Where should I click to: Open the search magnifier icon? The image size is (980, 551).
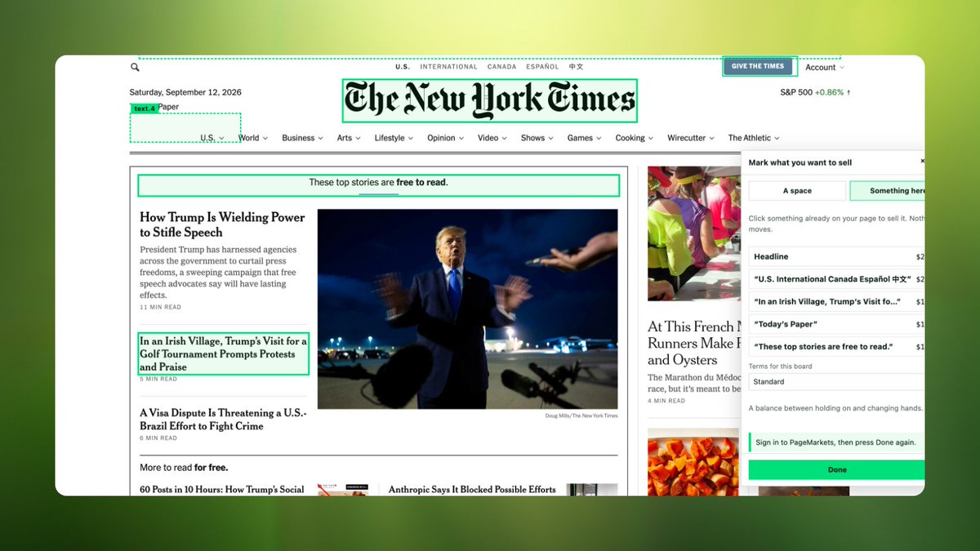[135, 67]
